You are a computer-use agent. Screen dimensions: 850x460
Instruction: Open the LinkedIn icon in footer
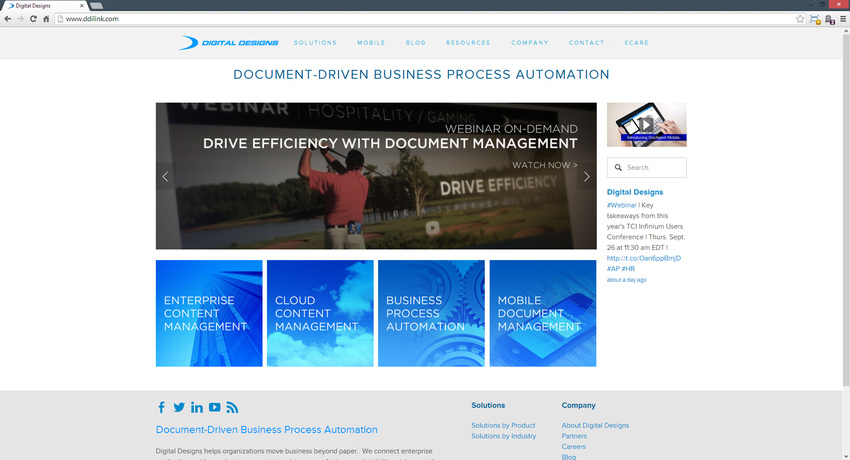(197, 407)
